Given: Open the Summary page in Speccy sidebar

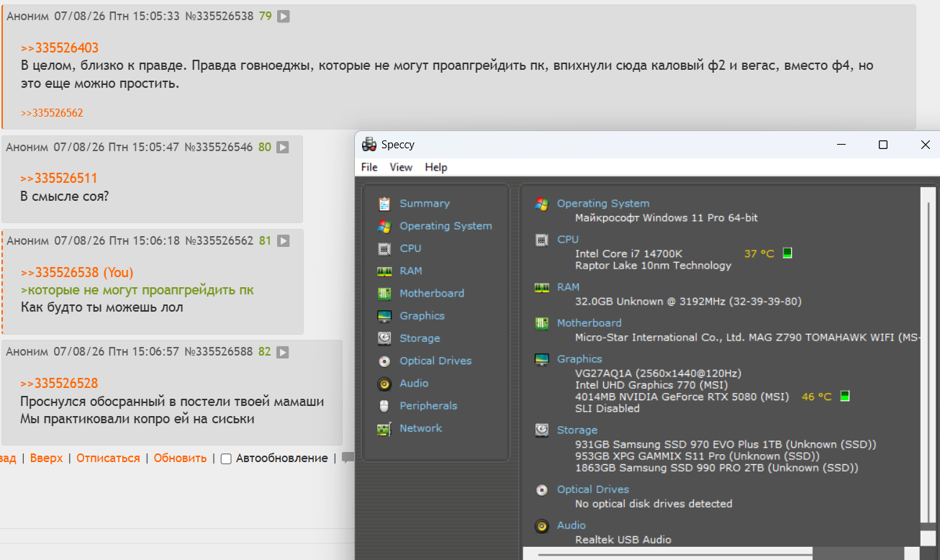Looking at the screenshot, I should [425, 204].
